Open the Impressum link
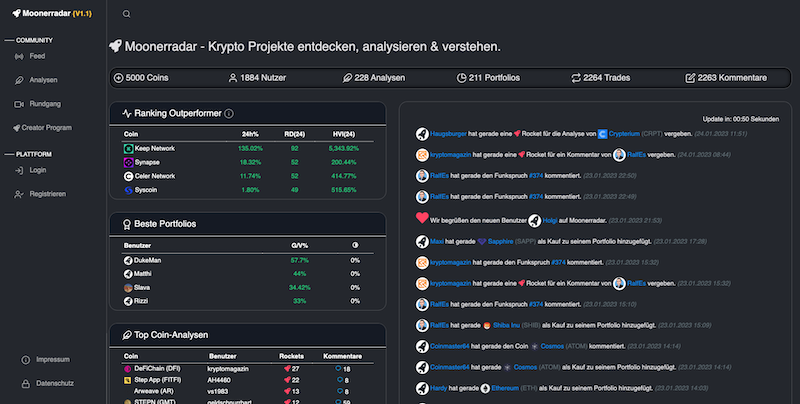 tap(52, 360)
